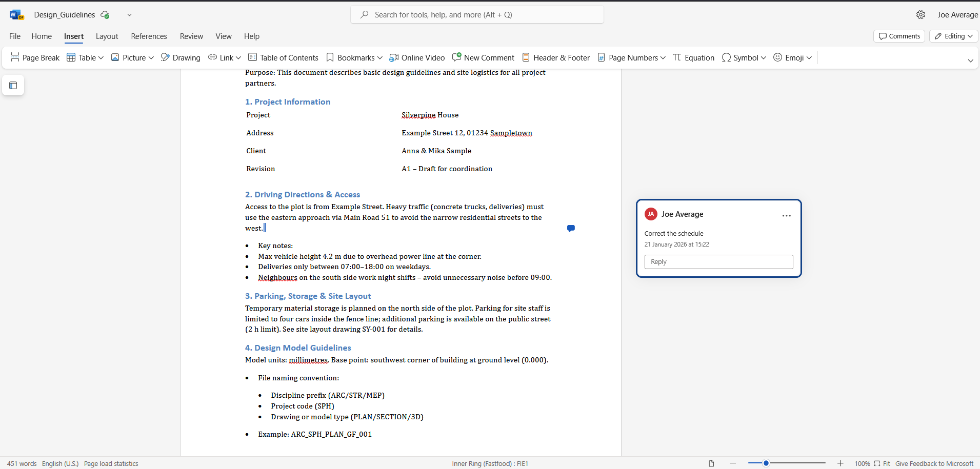
Task: Open the navigation pane icon on the left
Action: pos(13,86)
